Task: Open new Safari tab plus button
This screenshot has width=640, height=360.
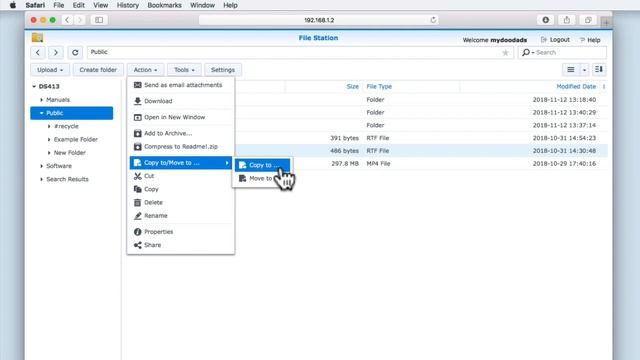Action: 606,22
